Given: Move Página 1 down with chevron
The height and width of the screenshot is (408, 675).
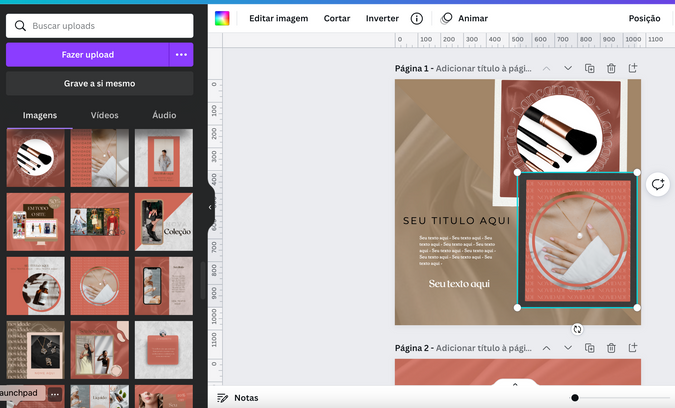Looking at the screenshot, I should [x=568, y=68].
